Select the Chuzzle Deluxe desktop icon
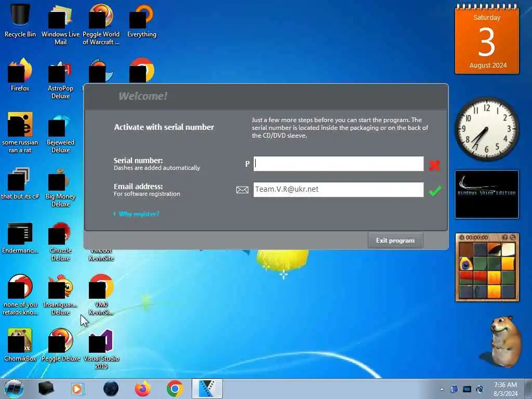 (x=60, y=241)
